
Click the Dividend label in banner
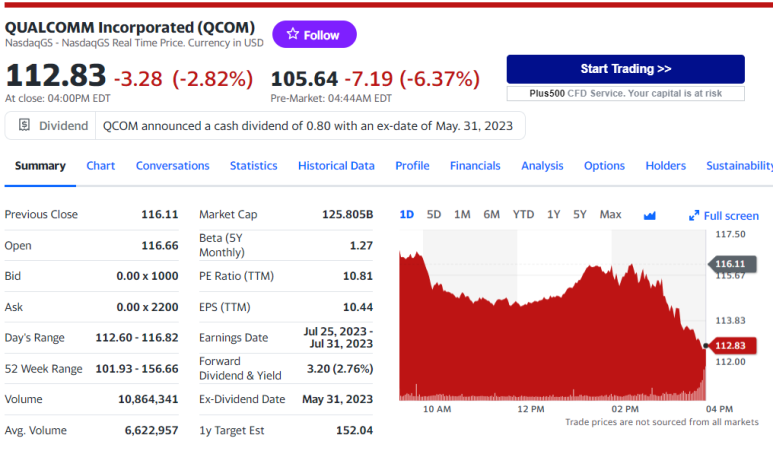(64, 126)
